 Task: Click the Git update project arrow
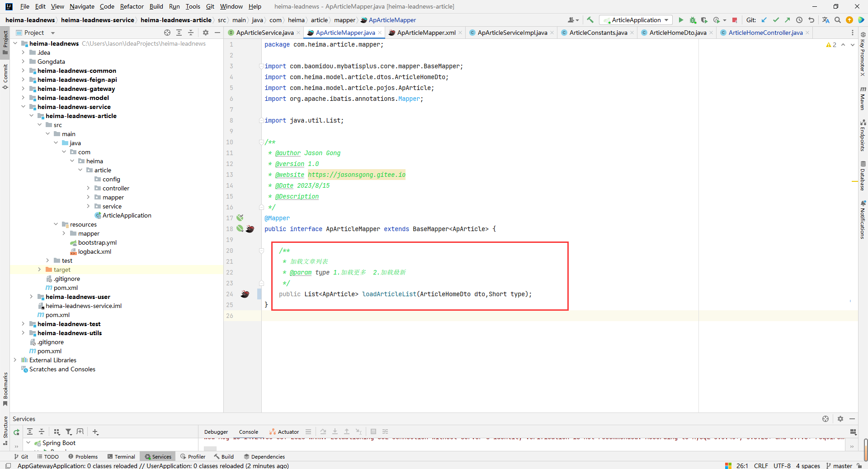pyautogui.click(x=764, y=20)
